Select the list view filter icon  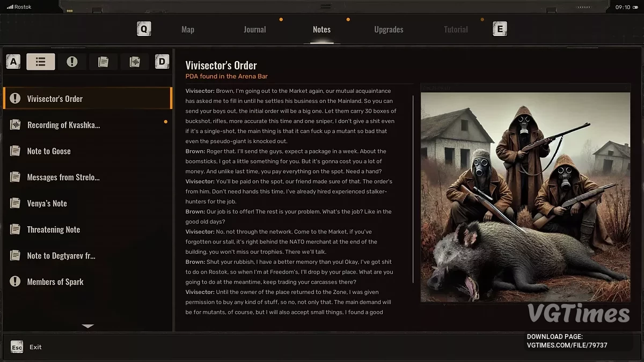[41, 62]
